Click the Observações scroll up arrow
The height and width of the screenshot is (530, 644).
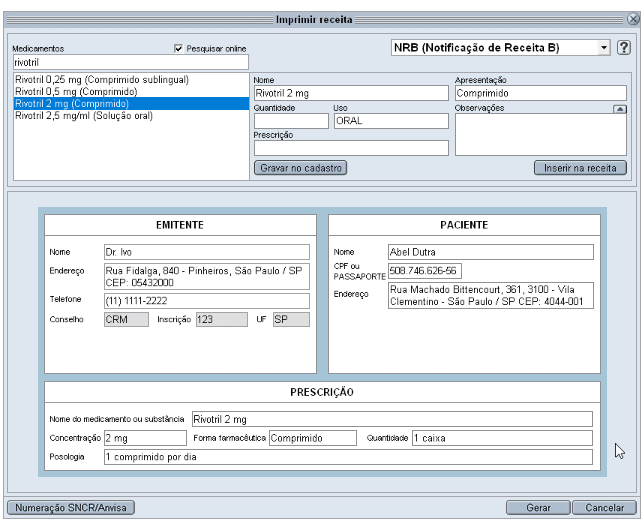point(620,109)
